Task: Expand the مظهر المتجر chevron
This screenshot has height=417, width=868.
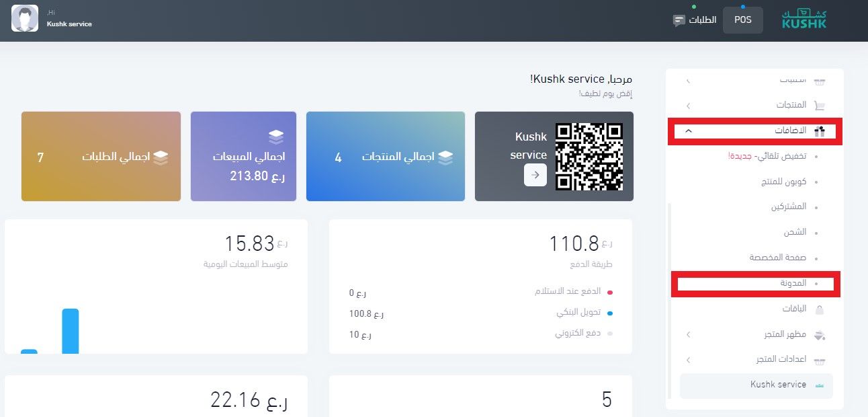Action: (x=688, y=335)
